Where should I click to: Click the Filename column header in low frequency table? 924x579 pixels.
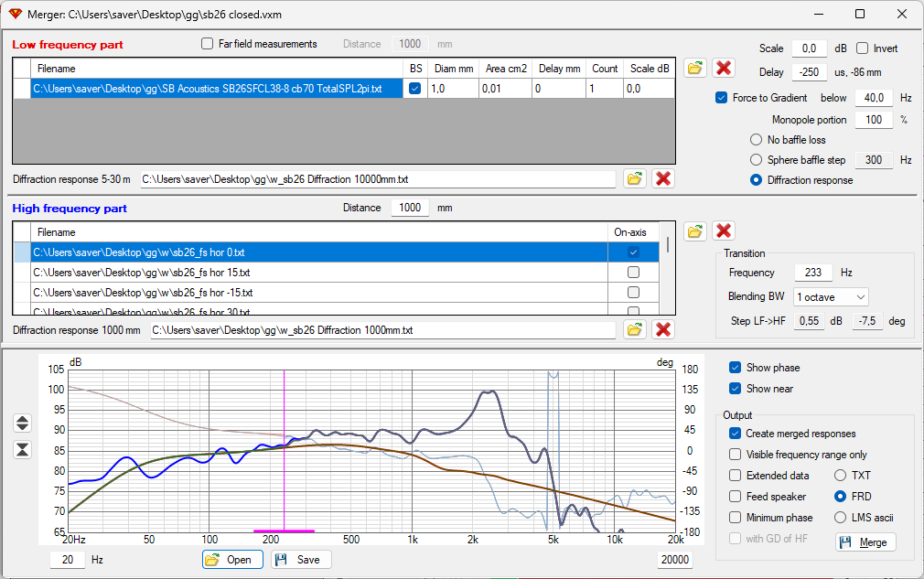[x=217, y=69]
